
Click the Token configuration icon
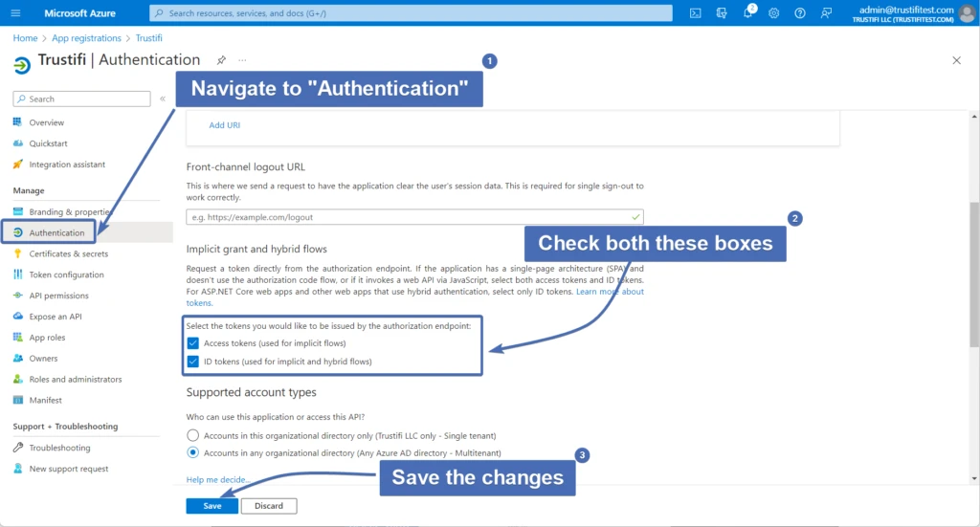point(17,274)
